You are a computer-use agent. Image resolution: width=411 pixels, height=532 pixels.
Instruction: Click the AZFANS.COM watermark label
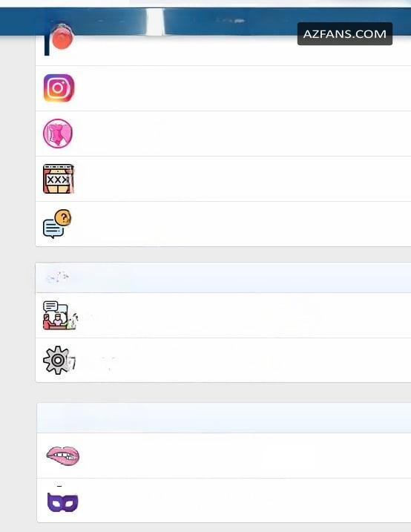(345, 34)
